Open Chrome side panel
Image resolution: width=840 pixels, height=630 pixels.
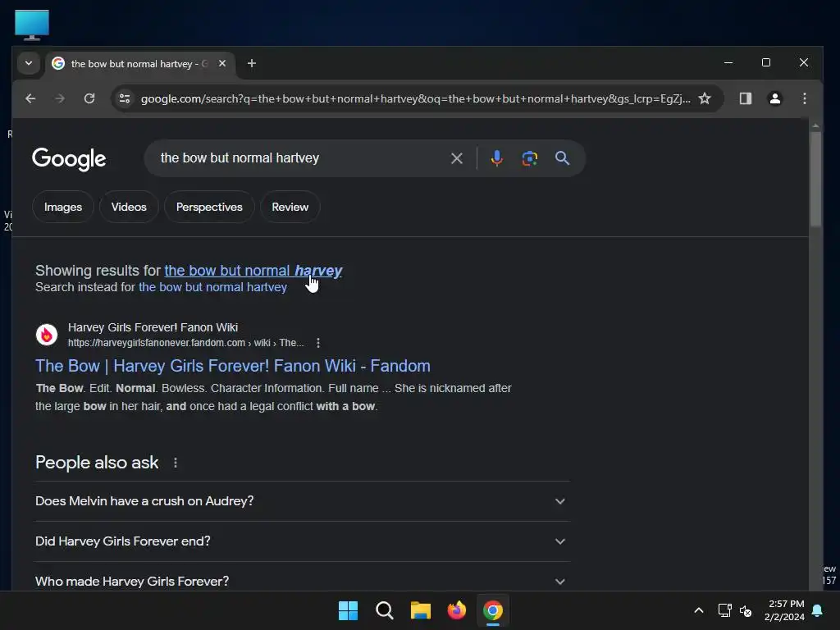coord(745,98)
